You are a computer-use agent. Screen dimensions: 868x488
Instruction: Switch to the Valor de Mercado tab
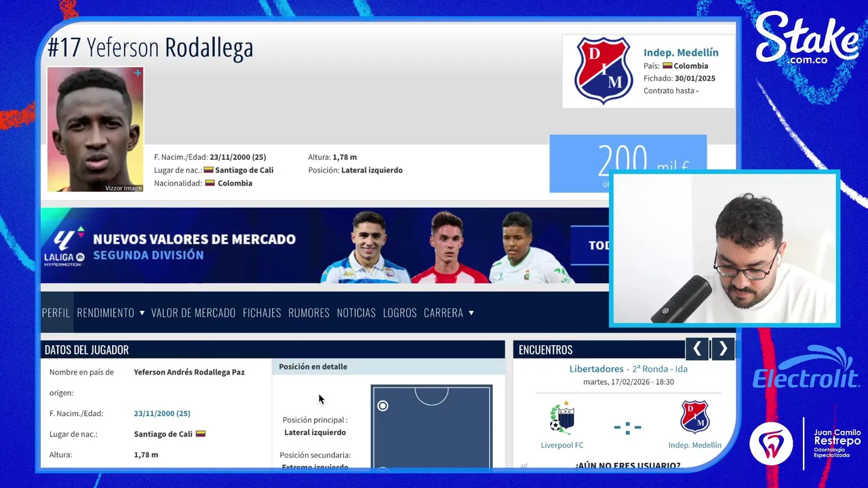pyautogui.click(x=193, y=312)
